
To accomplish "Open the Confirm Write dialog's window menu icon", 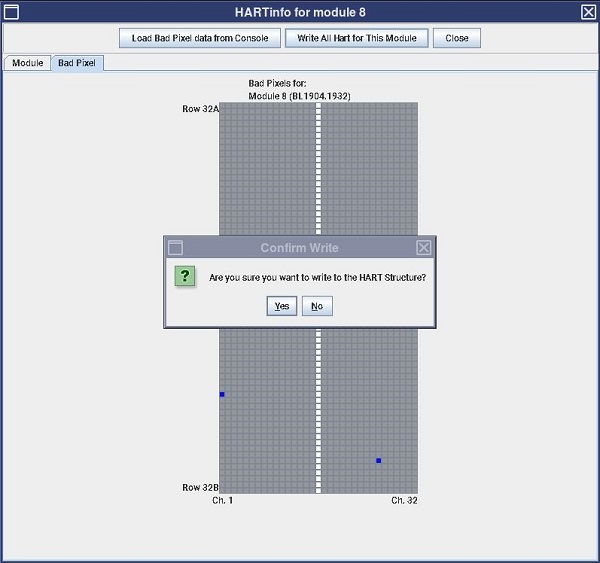I will tap(175, 247).
